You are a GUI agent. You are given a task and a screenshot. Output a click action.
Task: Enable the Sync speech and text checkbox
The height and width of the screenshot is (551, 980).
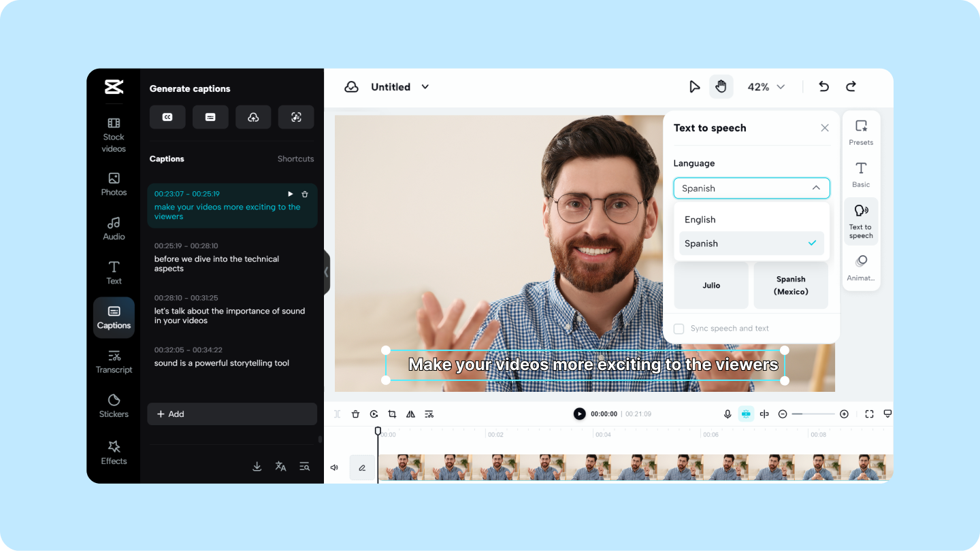tap(679, 328)
